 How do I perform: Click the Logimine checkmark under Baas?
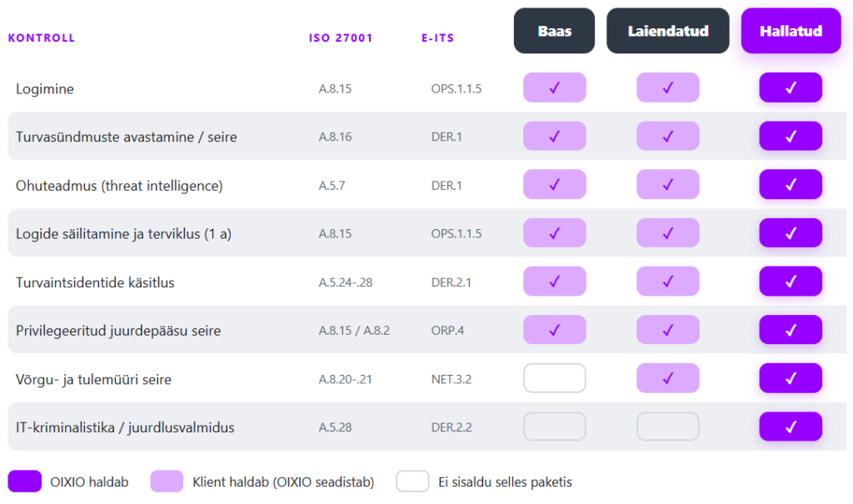click(x=554, y=87)
